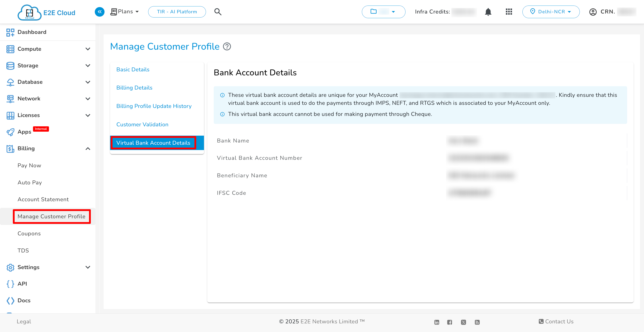Expand the Network menu chevron
644x332 pixels.
(x=88, y=99)
